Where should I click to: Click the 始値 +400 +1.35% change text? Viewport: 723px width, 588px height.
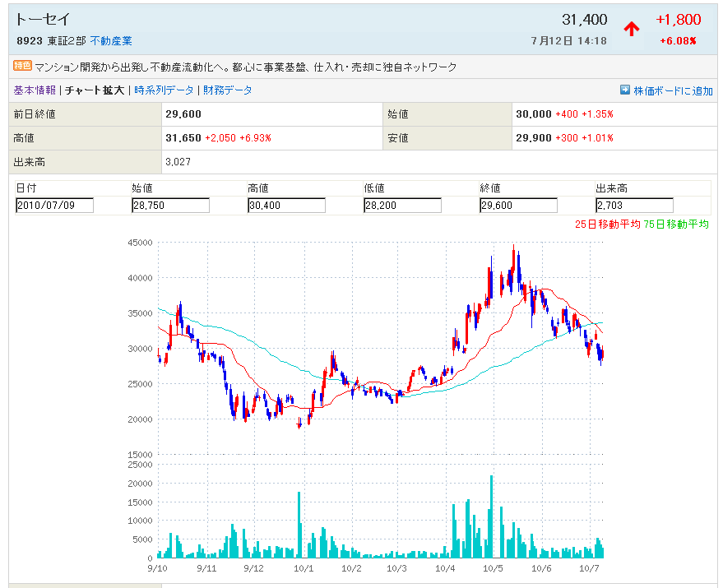coord(584,114)
